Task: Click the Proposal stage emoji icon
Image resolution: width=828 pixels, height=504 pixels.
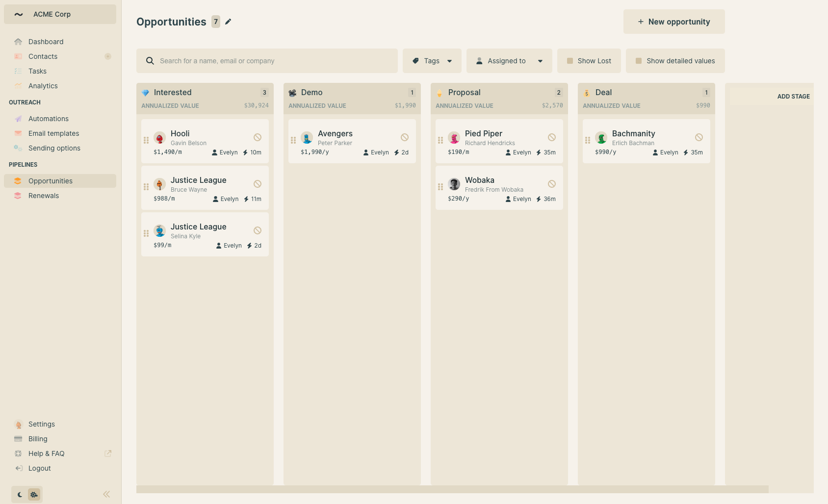Action: pos(440,93)
